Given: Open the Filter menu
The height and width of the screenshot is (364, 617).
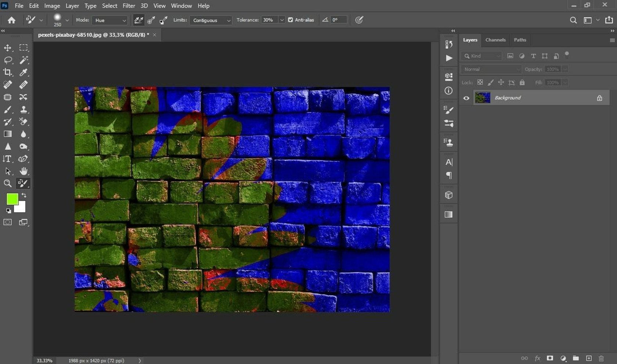Looking at the screenshot, I should click(x=129, y=6).
